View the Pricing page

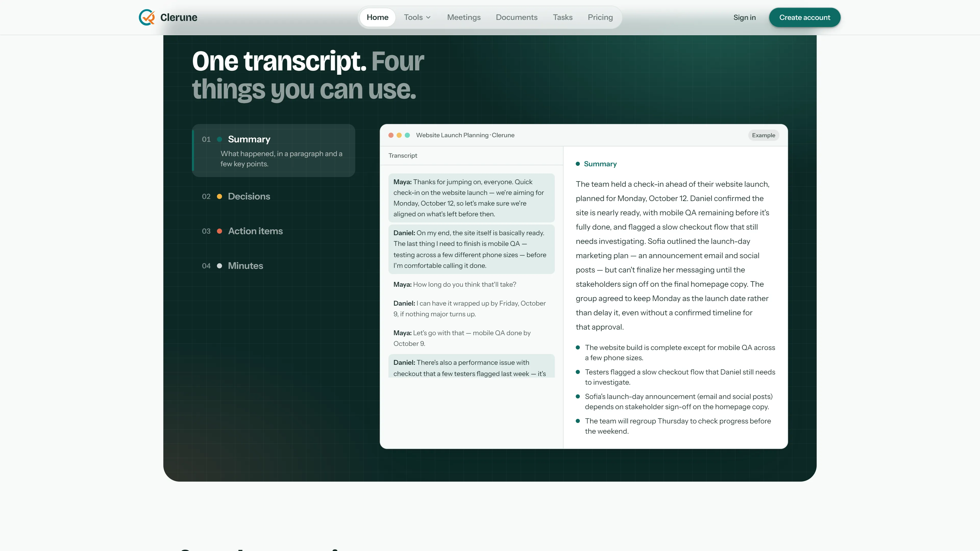click(x=600, y=18)
